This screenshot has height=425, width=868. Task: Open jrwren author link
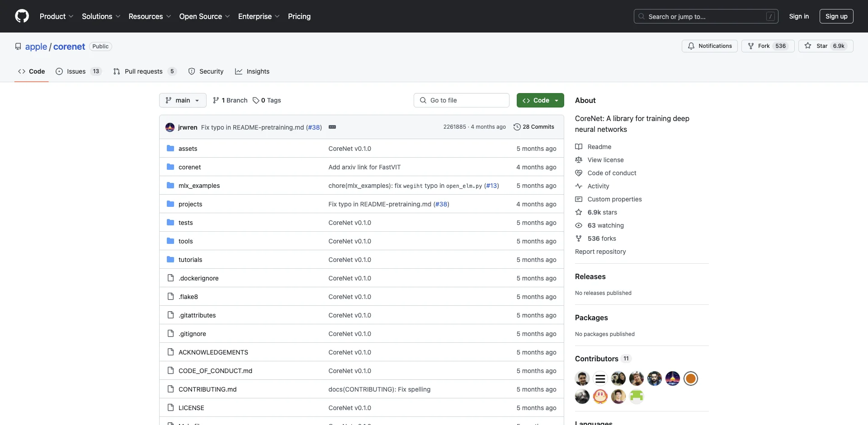click(x=188, y=127)
